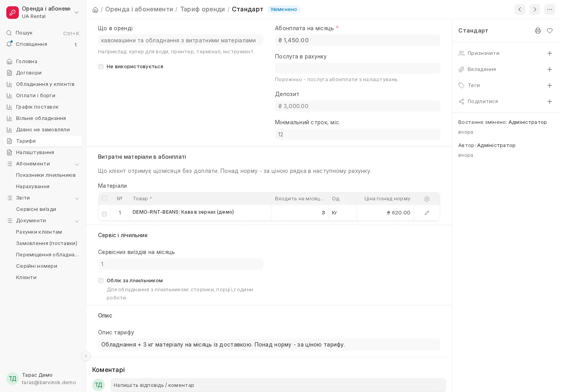Click the ТД user avatar in sidebar
565x392 pixels.
point(13,379)
